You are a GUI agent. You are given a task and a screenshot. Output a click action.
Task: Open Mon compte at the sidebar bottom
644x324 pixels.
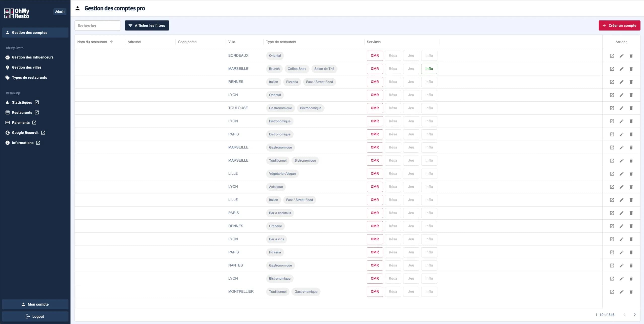[35, 304]
